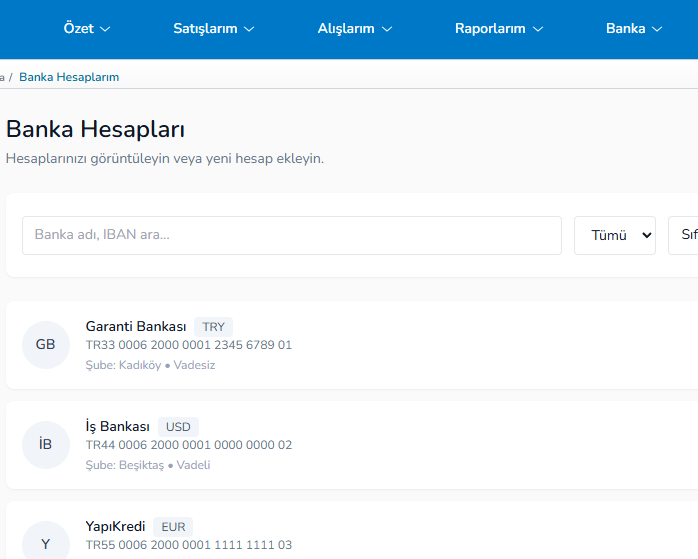Open the Raporlarım menu

pos(499,28)
